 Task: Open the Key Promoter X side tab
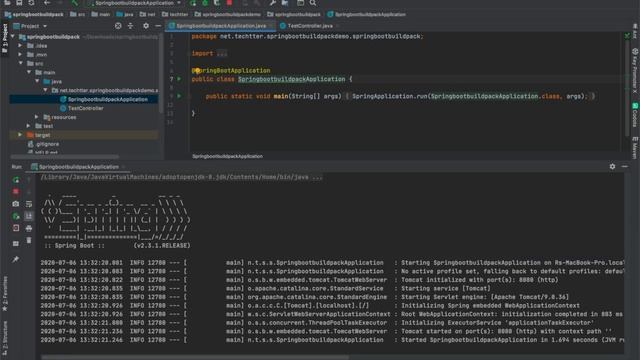tap(635, 71)
